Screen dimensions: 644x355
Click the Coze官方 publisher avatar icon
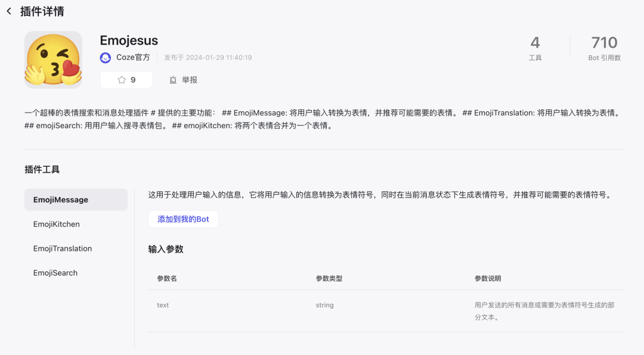click(x=106, y=58)
